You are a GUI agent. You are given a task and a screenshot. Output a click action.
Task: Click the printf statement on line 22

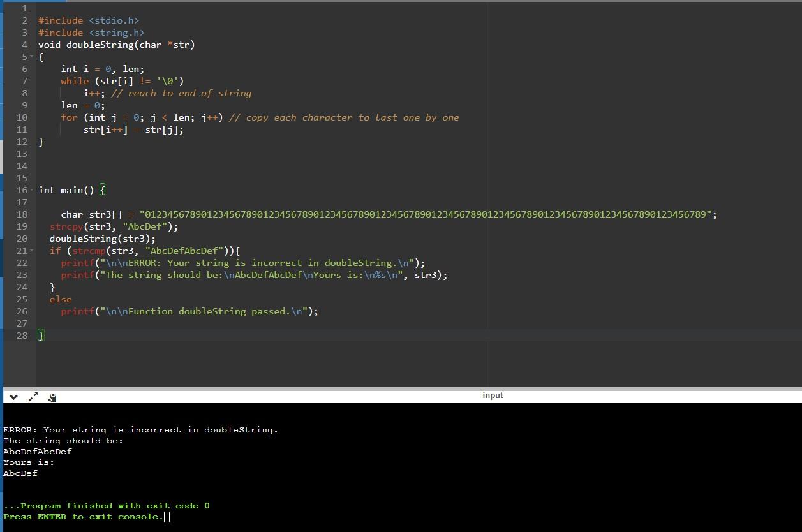click(242, 262)
